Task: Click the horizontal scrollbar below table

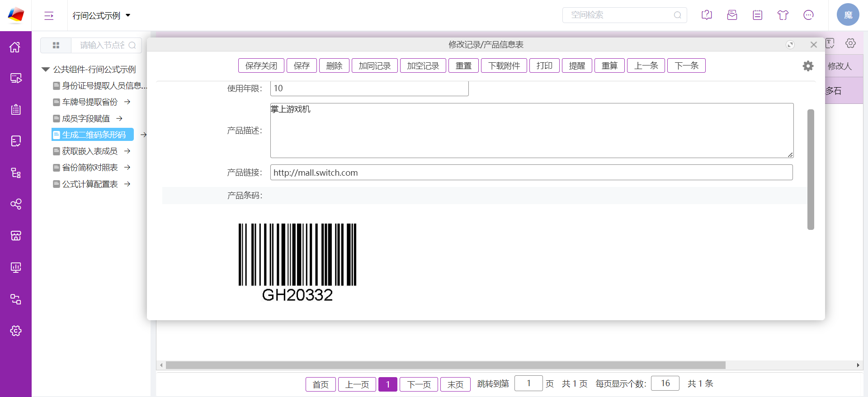Action: (445, 365)
